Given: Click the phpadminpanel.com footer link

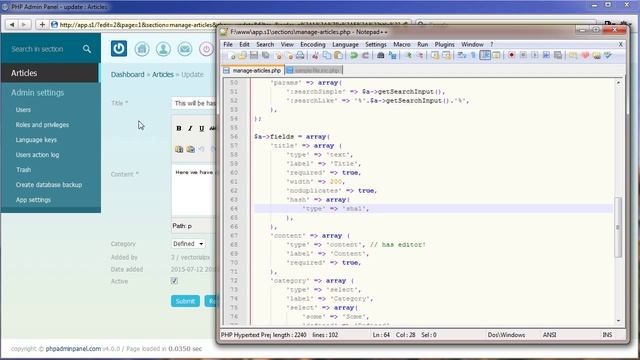Looking at the screenshot, I should 73,349.
